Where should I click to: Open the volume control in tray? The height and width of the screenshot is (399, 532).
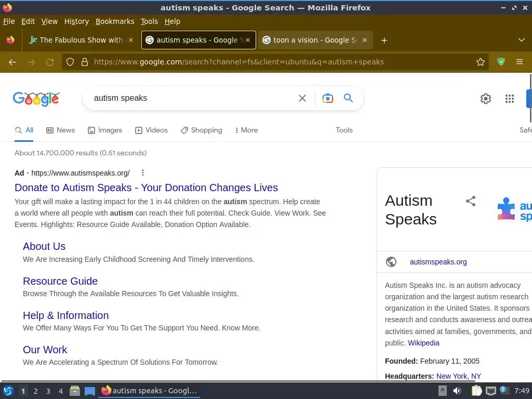457,391
